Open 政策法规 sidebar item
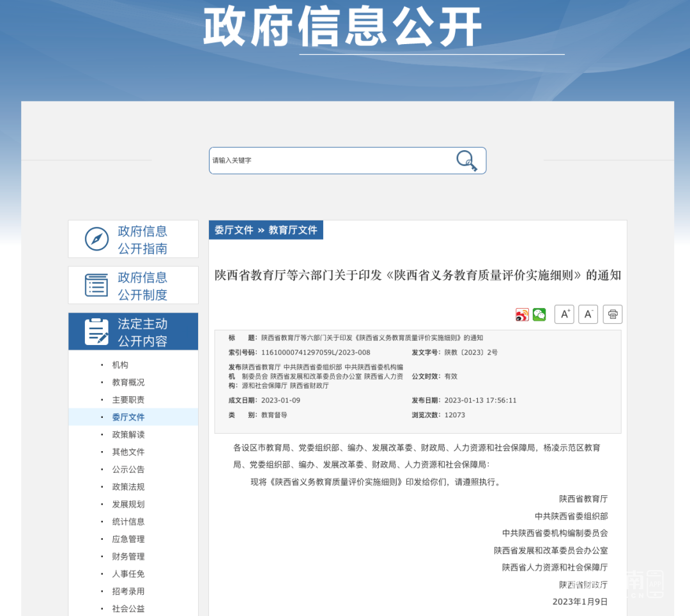This screenshot has height=616, width=690. [128, 487]
